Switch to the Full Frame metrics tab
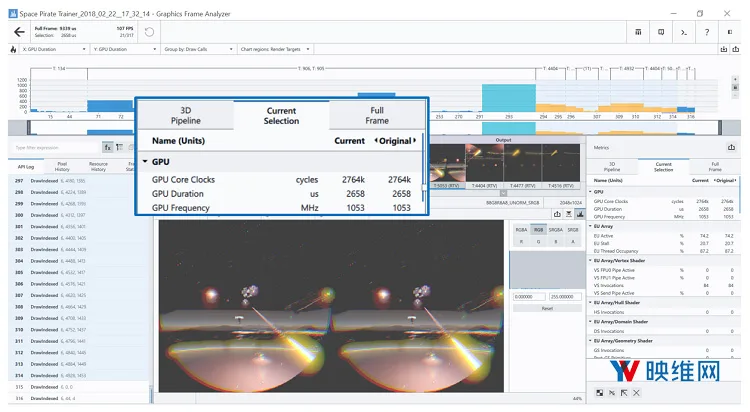The width and height of the screenshot is (750, 412). coord(715,167)
